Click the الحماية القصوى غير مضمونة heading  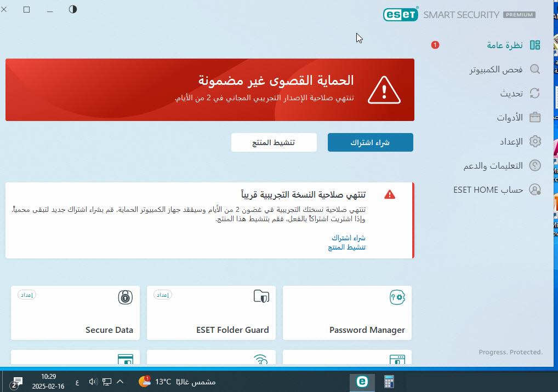click(276, 80)
